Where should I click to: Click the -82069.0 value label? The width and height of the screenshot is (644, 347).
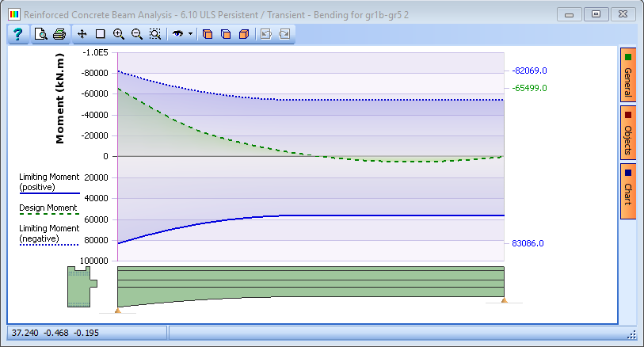coord(529,71)
